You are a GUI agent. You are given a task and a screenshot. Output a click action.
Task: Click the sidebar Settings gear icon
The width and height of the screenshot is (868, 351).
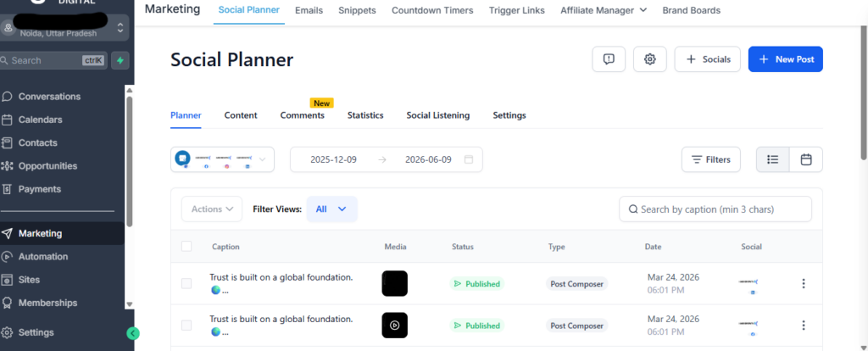[7, 332]
